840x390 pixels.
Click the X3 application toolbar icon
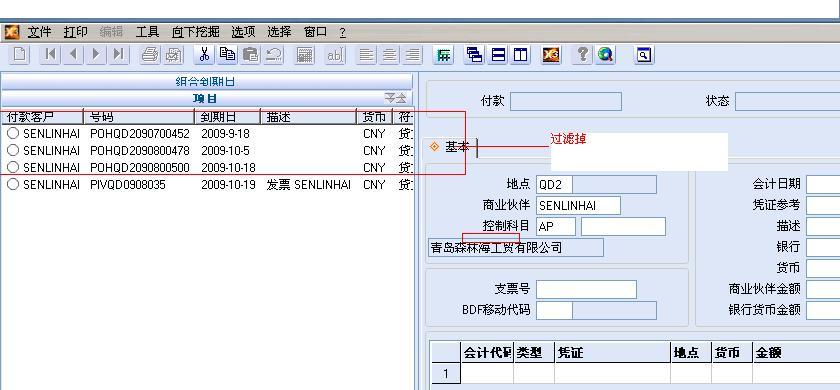(x=551, y=55)
